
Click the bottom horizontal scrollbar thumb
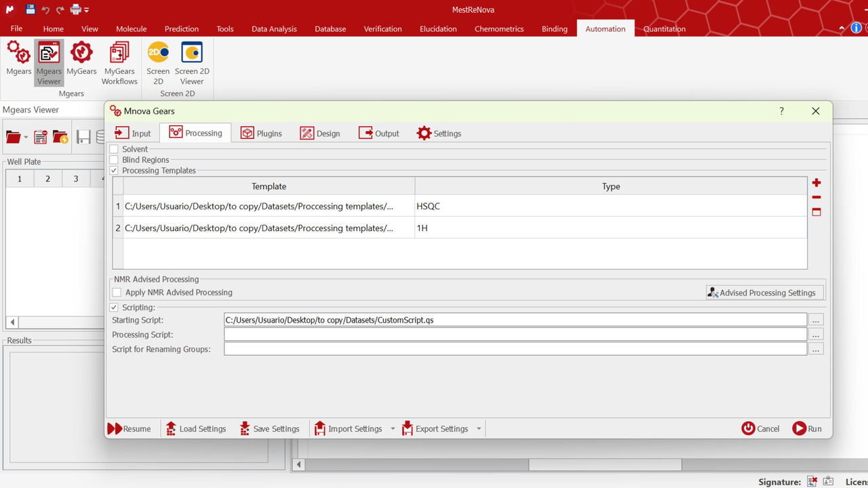[x=605, y=465]
